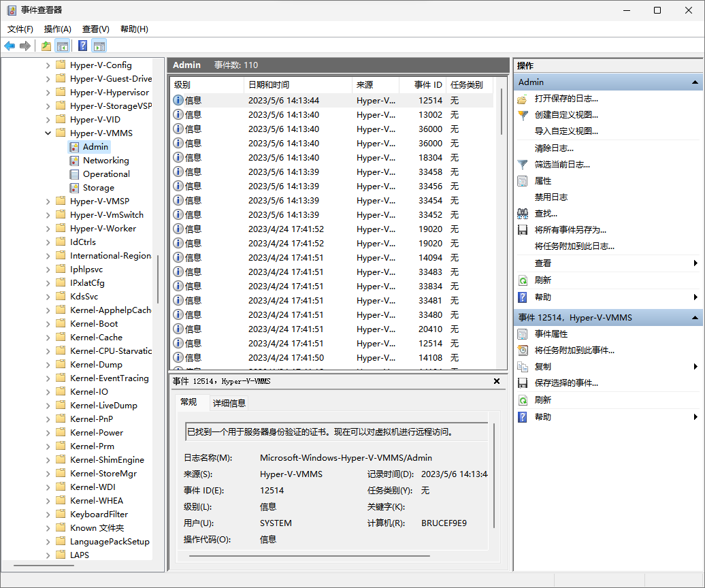Open the 文件(F) menu

pos(20,29)
